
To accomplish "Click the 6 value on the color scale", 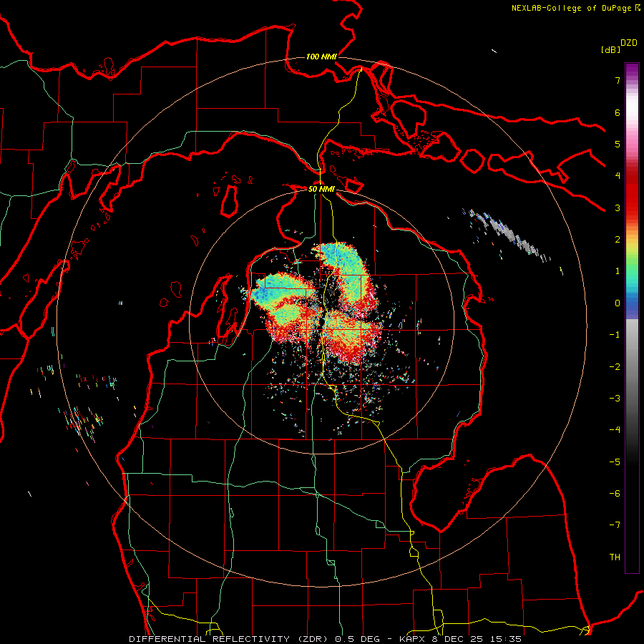I will (618, 112).
